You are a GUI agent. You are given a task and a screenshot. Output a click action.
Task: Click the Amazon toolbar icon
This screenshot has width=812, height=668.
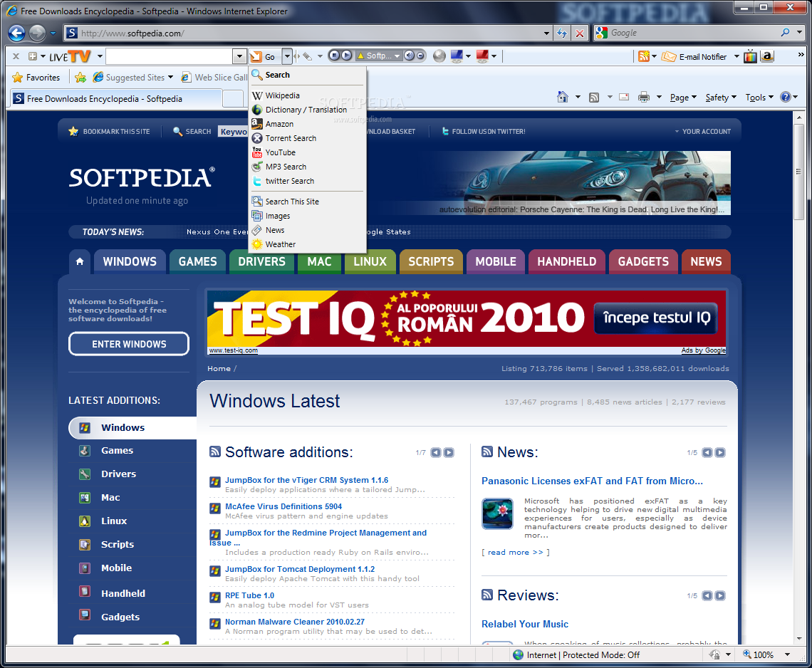[x=767, y=56]
